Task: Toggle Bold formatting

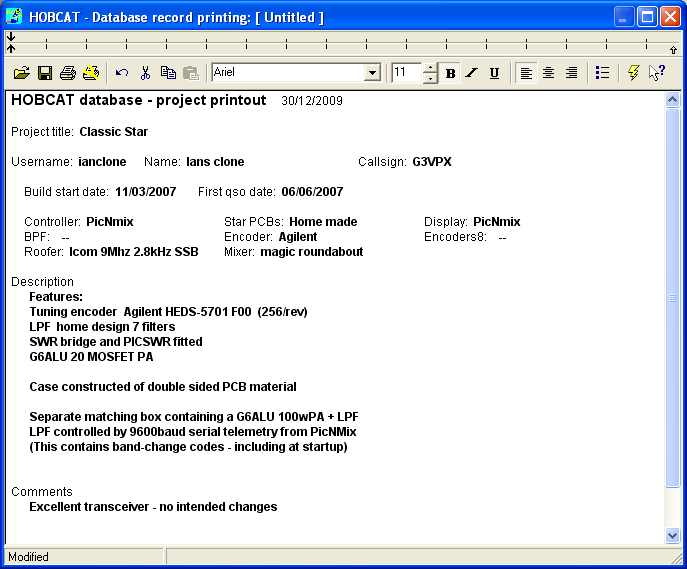Action: [450, 73]
